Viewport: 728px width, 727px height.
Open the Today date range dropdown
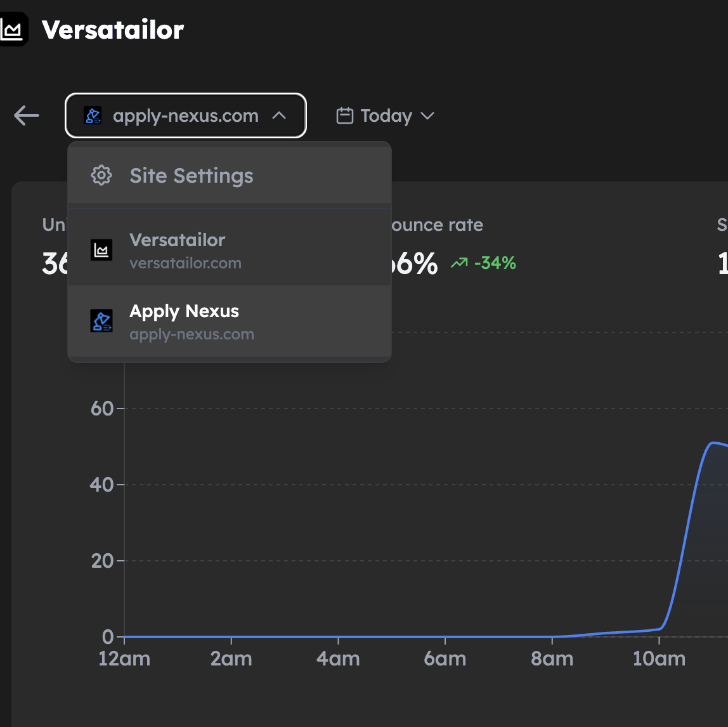[x=386, y=115]
